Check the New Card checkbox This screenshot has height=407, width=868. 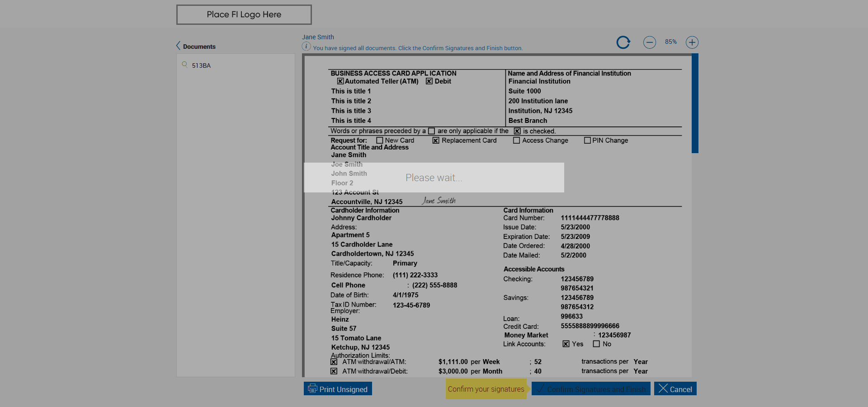(x=380, y=140)
